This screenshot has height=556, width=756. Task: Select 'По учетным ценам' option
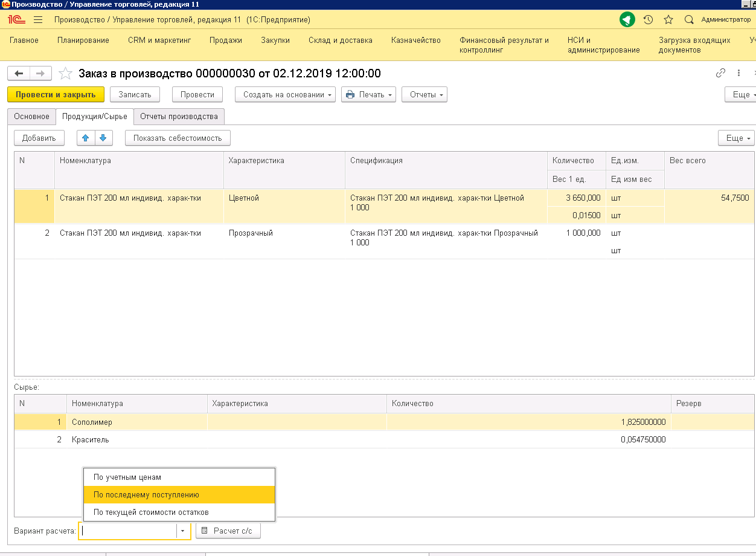(179, 477)
